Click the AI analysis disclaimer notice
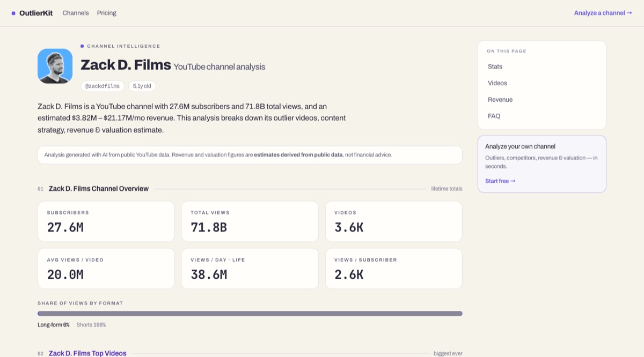This screenshot has height=357, width=644. 250,155
